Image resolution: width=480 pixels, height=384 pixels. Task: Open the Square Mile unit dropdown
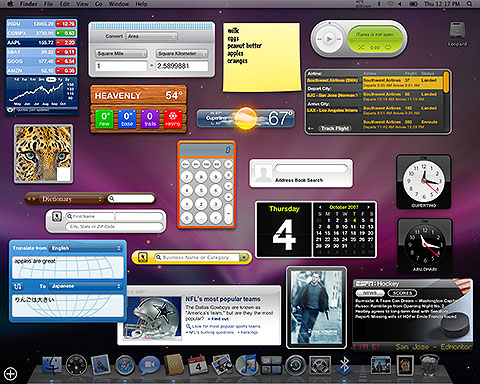pyautogui.click(x=121, y=53)
